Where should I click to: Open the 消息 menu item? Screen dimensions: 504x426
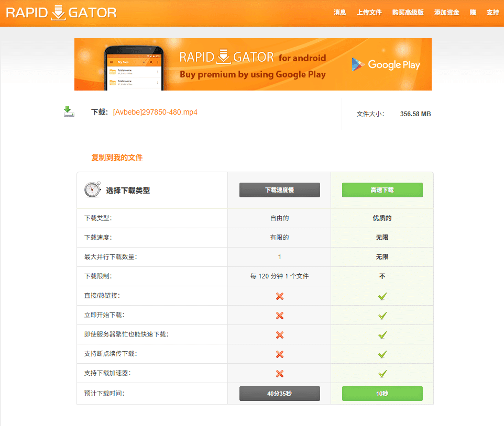(x=340, y=13)
